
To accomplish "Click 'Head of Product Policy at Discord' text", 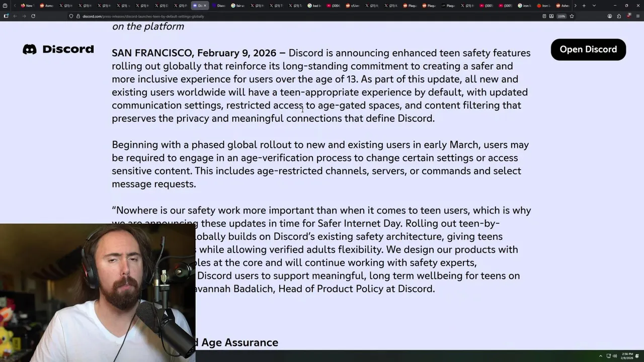I will point(357,289).
